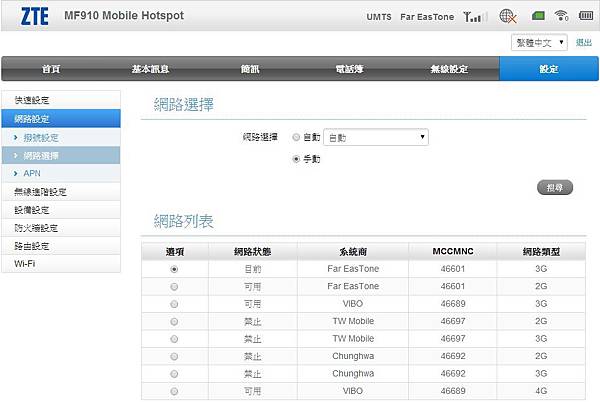Click the 網路狀態 column header

point(253,251)
